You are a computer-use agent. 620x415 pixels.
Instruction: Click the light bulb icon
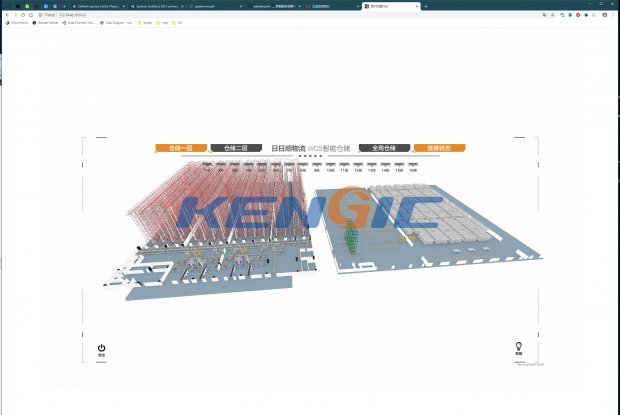pos(519,346)
